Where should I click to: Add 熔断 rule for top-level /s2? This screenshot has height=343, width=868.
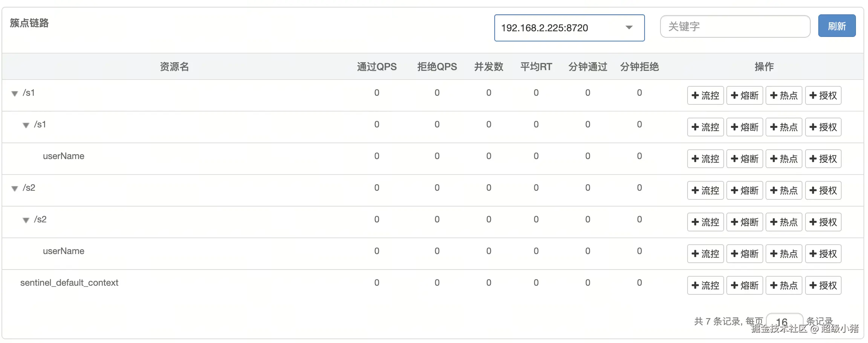[x=744, y=190]
